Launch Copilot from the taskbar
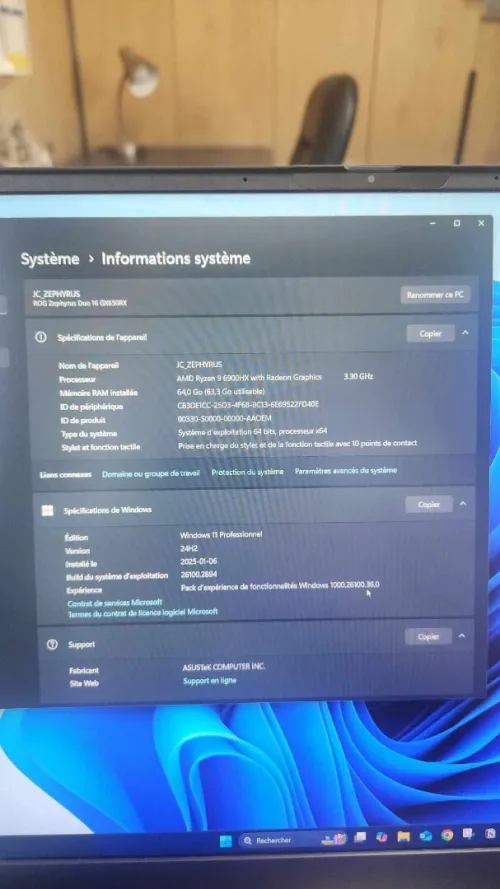 pyautogui.click(x=382, y=836)
